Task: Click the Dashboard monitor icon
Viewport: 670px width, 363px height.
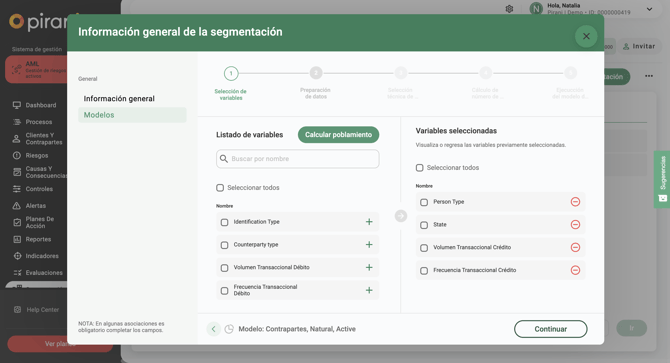Action: pos(17,105)
